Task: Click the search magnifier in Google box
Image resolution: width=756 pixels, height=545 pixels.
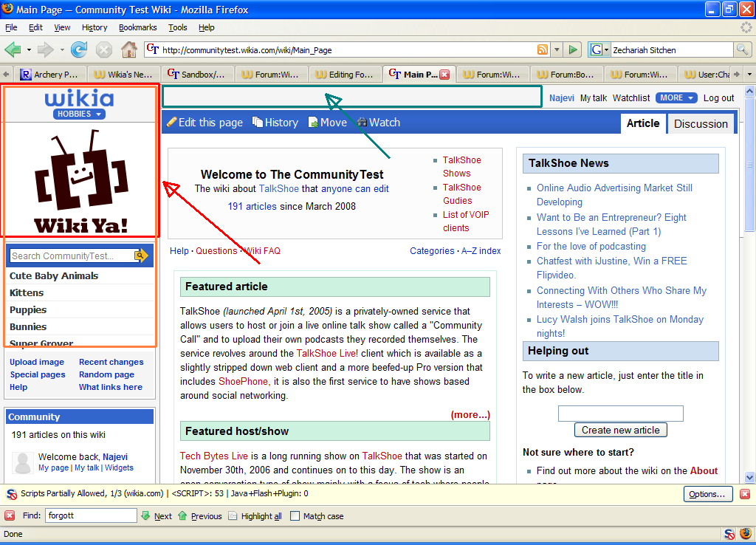Action: coord(742,49)
